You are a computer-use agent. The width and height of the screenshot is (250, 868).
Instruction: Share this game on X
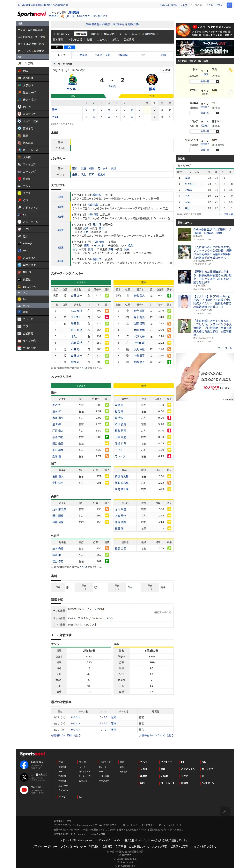57,47
